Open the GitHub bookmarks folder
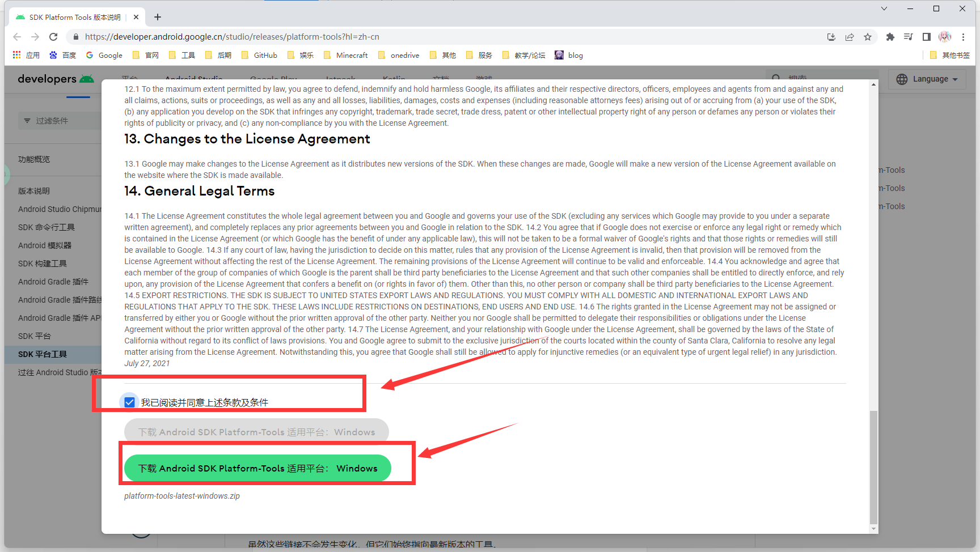 coord(260,55)
